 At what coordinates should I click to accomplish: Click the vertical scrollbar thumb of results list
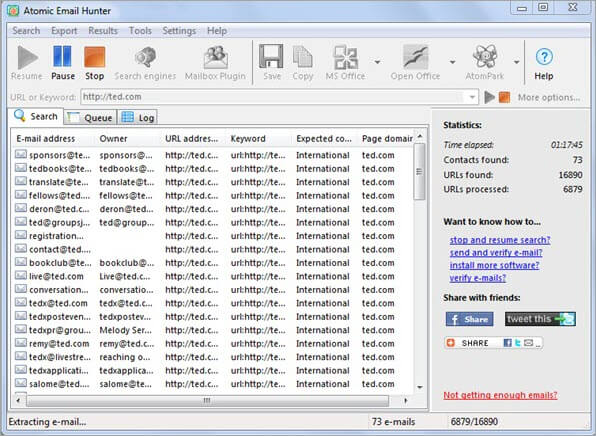tap(420, 171)
